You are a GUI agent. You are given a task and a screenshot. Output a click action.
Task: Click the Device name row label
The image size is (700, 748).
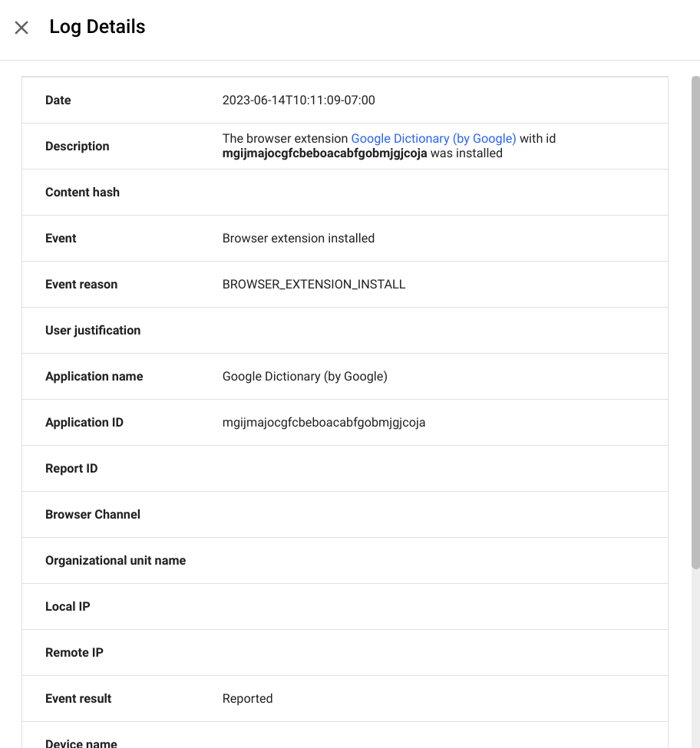(81, 743)
